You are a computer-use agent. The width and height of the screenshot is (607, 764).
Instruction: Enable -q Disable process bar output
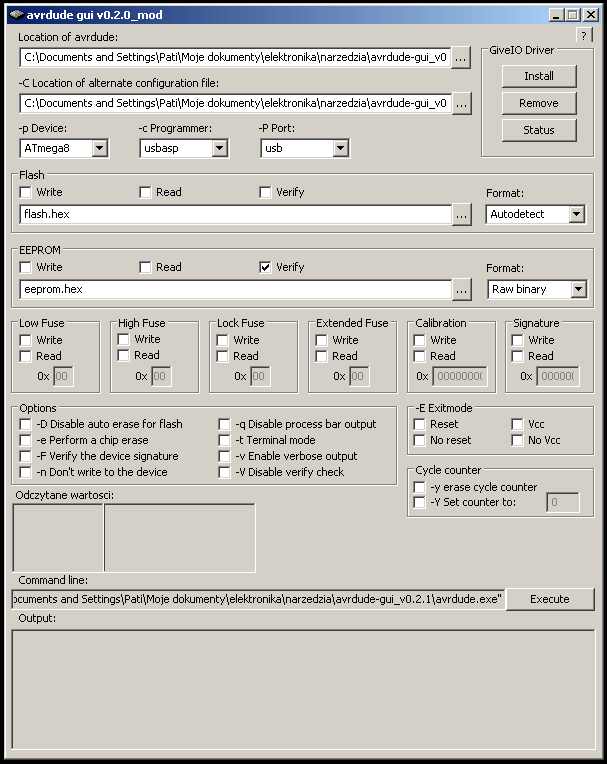click(225, 424)
